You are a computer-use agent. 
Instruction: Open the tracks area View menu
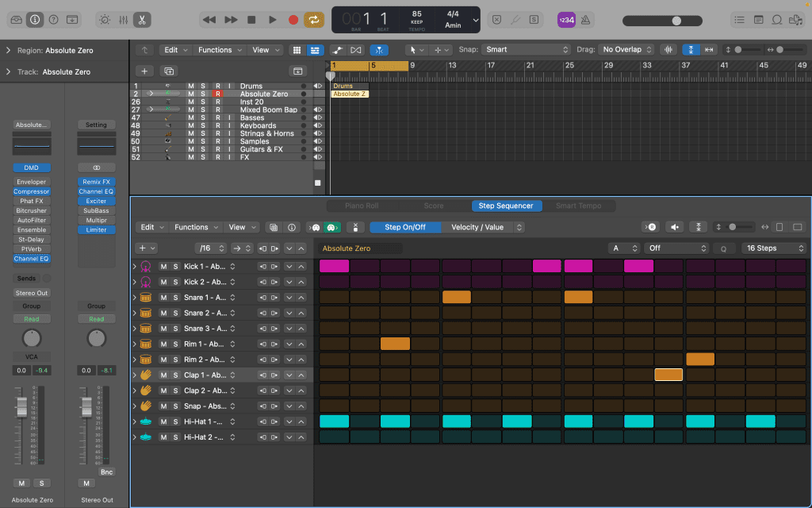pos(266,50)
